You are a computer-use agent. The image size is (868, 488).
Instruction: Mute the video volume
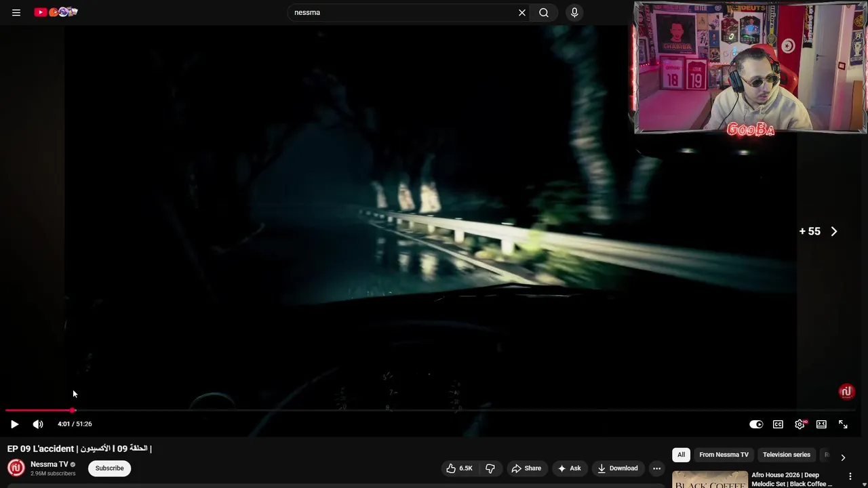pos(38,424)
